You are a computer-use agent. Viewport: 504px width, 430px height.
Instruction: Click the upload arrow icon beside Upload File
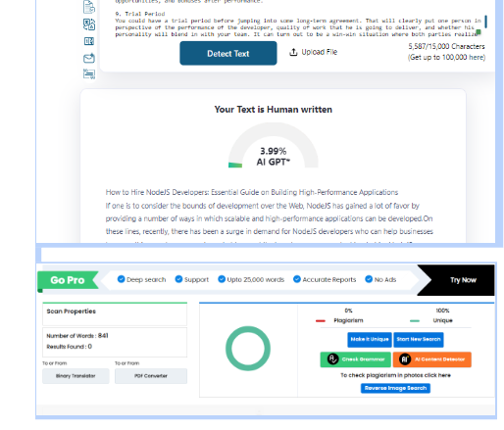point(293,52)
